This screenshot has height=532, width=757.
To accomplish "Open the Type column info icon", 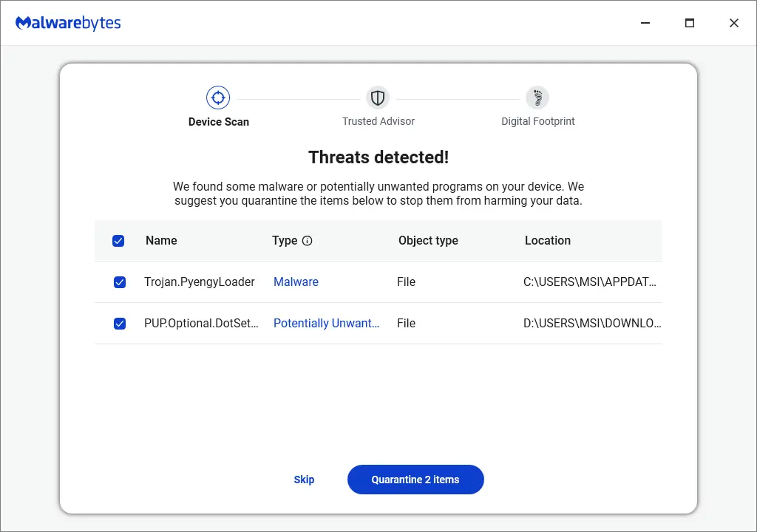I will pos(307,241).
